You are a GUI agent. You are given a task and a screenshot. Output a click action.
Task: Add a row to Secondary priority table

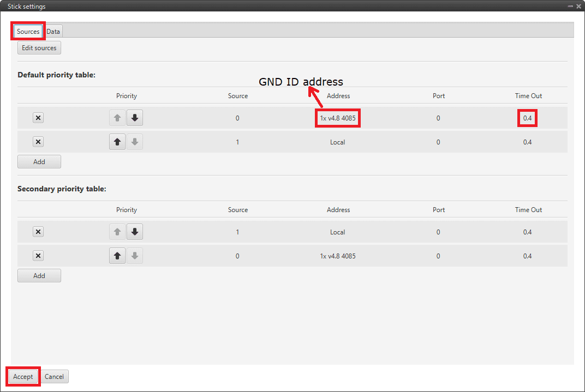coord(39,276)
